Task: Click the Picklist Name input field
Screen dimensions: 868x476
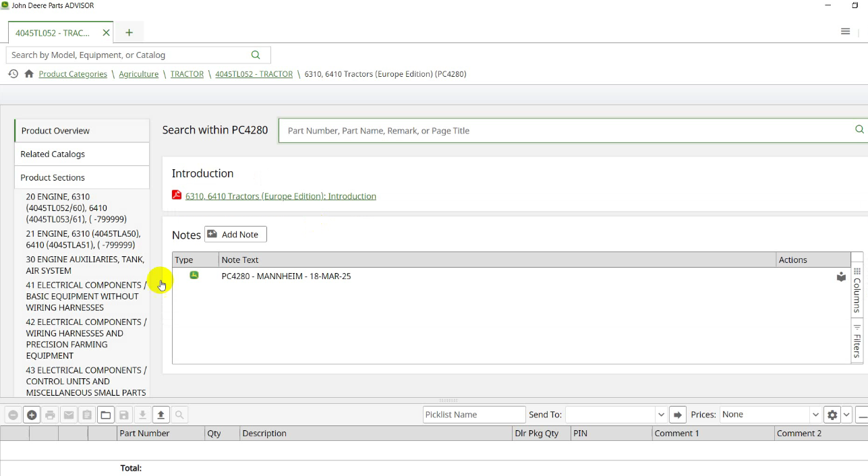Action: click(x=474, y=415)
